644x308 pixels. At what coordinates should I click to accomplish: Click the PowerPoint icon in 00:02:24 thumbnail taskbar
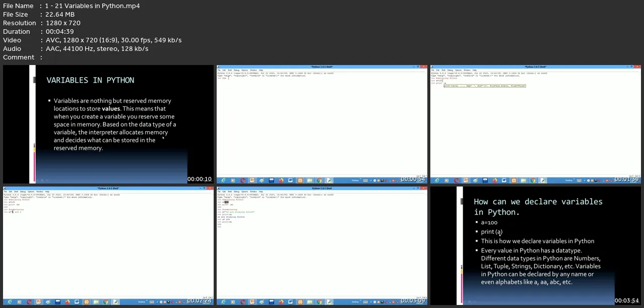39,302
